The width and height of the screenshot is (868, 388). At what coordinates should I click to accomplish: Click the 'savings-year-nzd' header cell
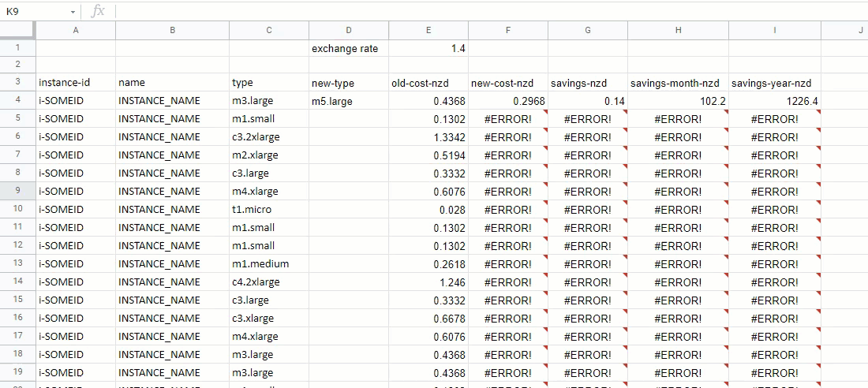(774, 83)
